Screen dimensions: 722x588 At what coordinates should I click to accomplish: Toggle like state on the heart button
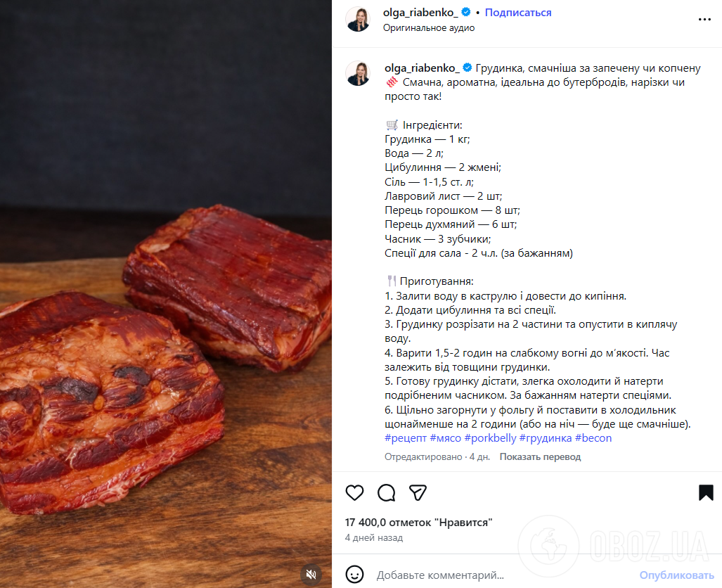pos(354,493)
